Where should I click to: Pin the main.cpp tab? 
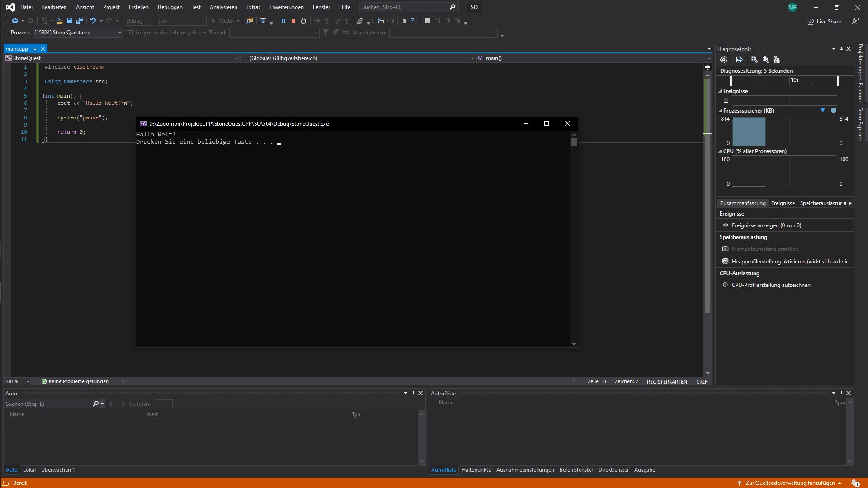coord(35,49)
